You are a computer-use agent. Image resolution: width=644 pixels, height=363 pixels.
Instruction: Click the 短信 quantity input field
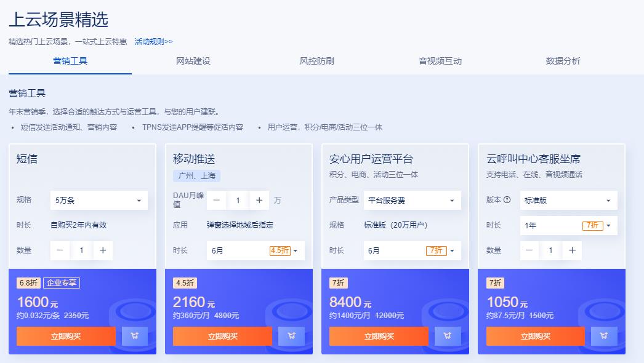(81, 250)
